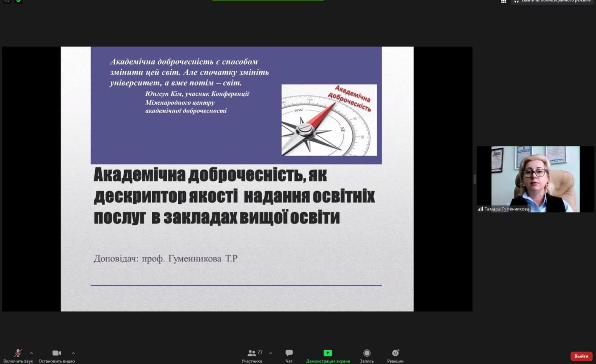Click the panel divider handle beside video
Image resolution: width=596 pixels, height=364 pixels.
tap(475, 179)
